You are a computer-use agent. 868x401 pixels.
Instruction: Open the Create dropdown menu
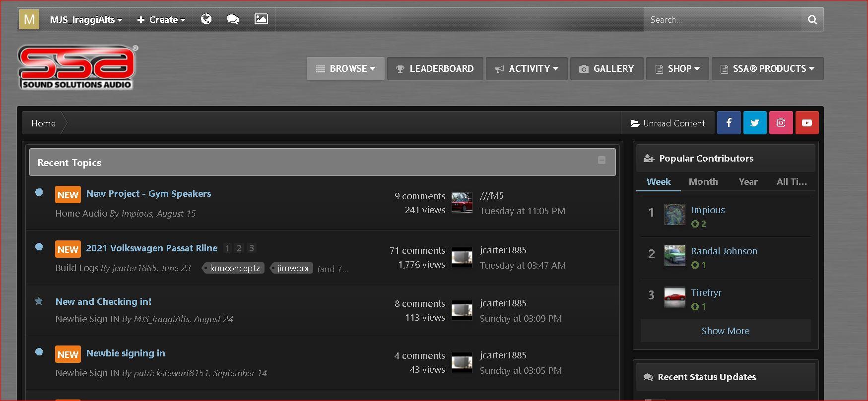[x=161, y=20]
